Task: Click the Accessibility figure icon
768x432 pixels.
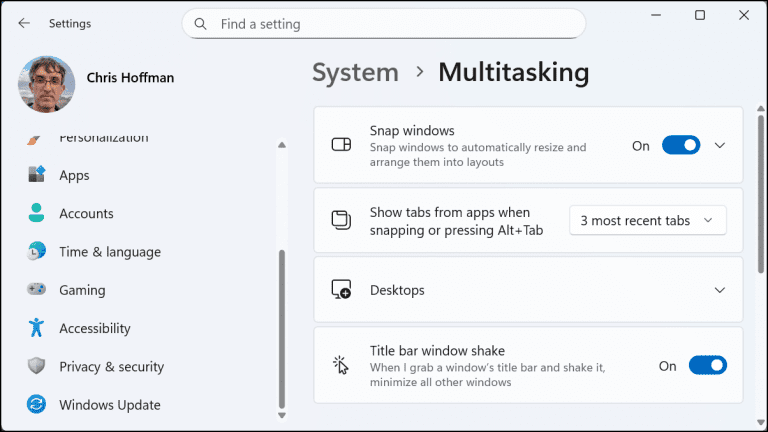Action: tap(37, 328)
